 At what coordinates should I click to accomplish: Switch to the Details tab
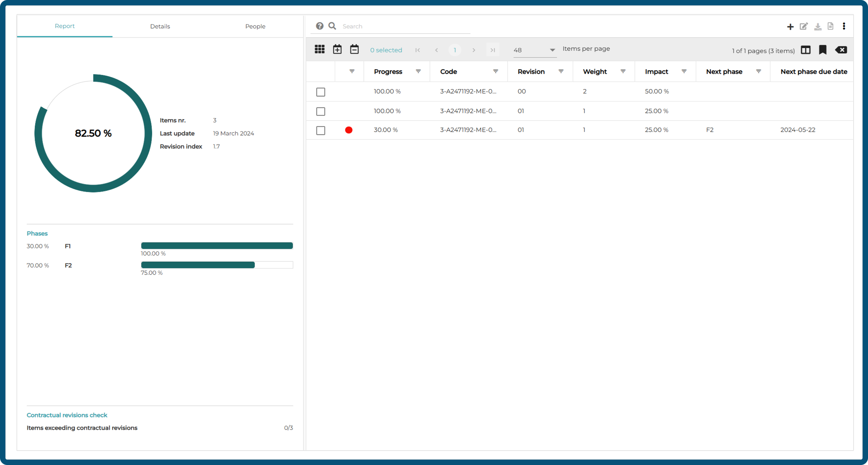[160, 26]
